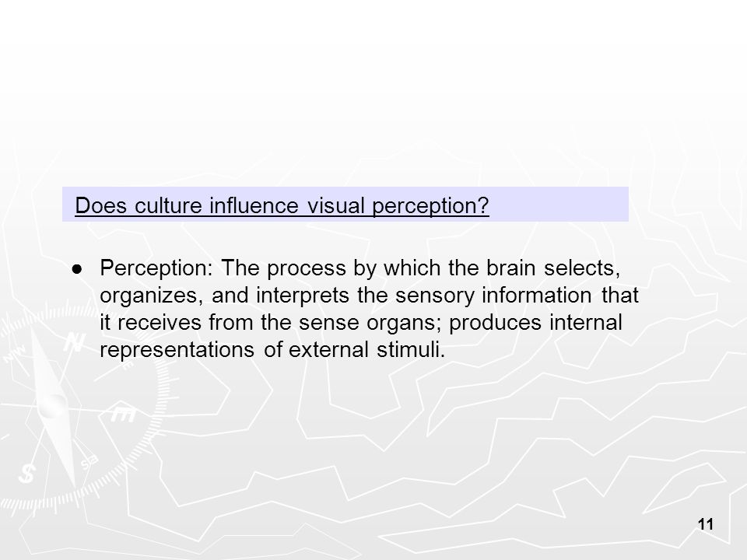The width and height of the screenshot is (747, 560).
Task: Click the word 'visual' in the title
Action: [x=336, y=205]
